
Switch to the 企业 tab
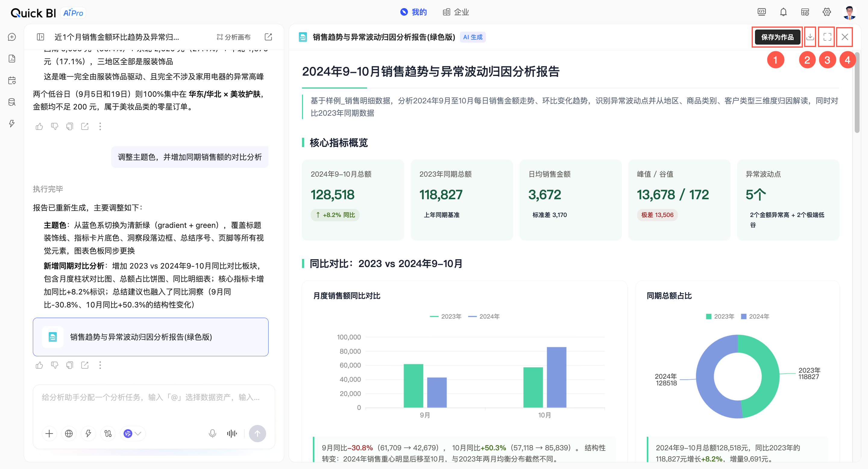[456, 12]
